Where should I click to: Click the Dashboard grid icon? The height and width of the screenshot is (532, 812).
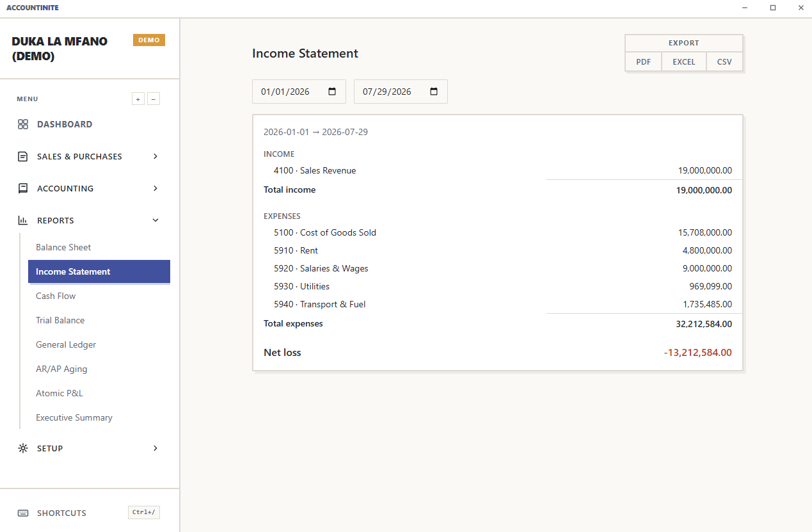pos(23,124)
